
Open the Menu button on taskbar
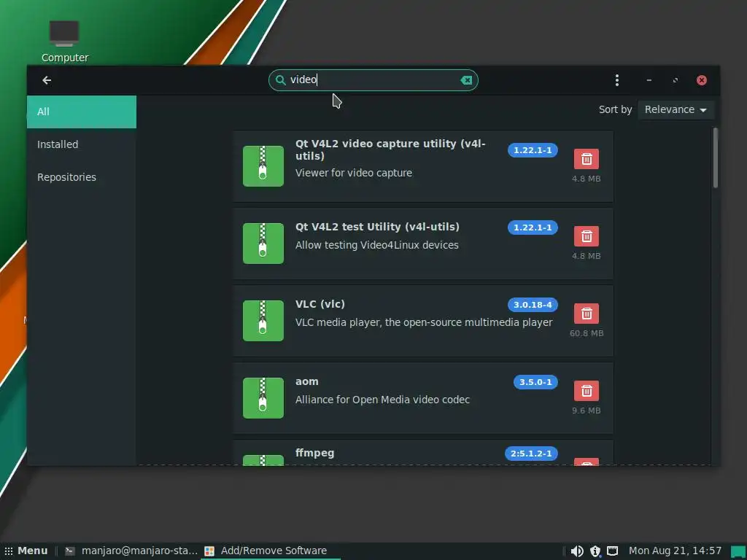tap(26, 551)
